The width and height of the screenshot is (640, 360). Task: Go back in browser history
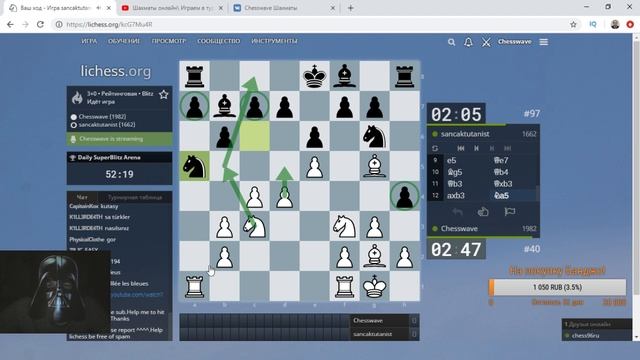(10, 24)
